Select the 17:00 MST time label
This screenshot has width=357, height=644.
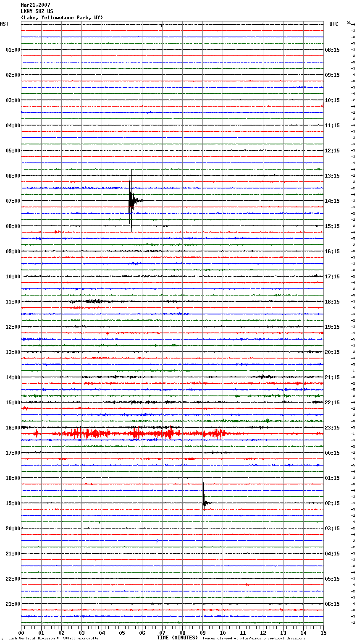13,453
